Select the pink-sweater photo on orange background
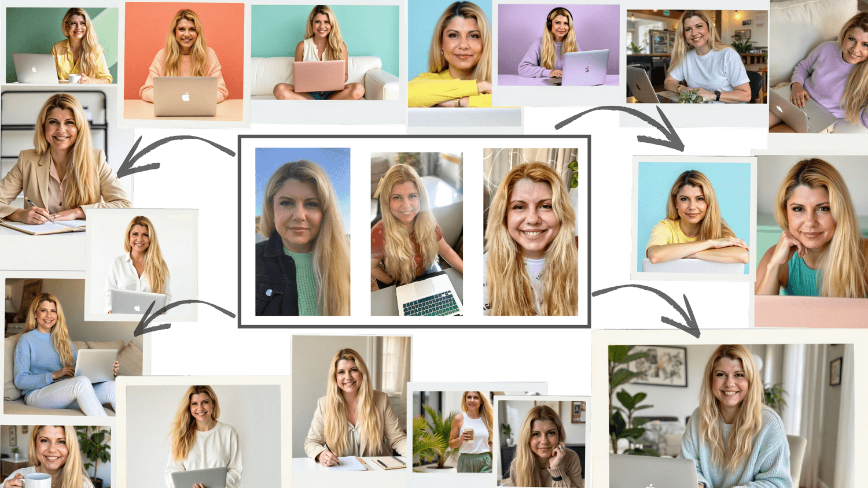This screenshot has height=488, width=868. tap(184, 61)
